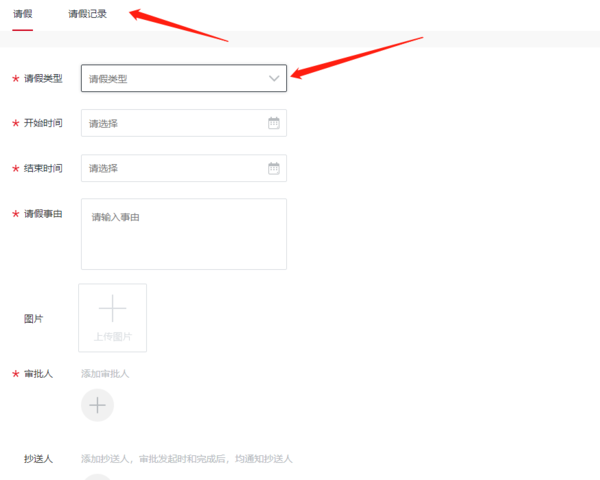Click the 添加抄送人 hint text

click(x=187, y=459)
